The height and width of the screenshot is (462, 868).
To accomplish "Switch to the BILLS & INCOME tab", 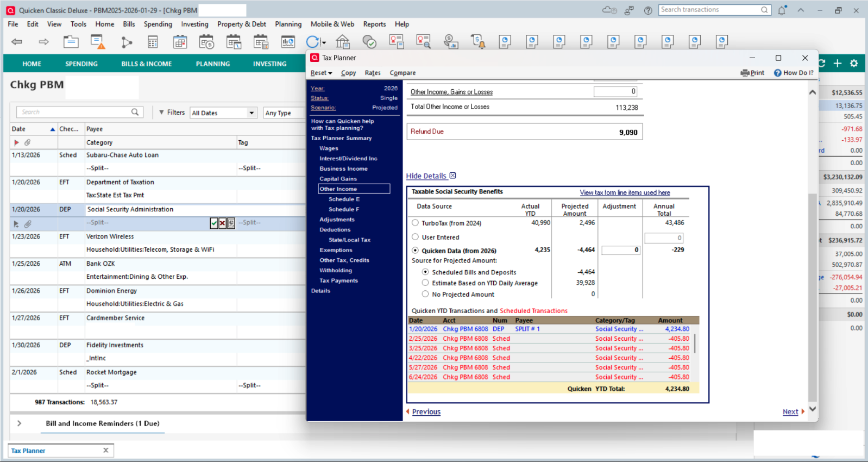I will (x=146, y=64).
